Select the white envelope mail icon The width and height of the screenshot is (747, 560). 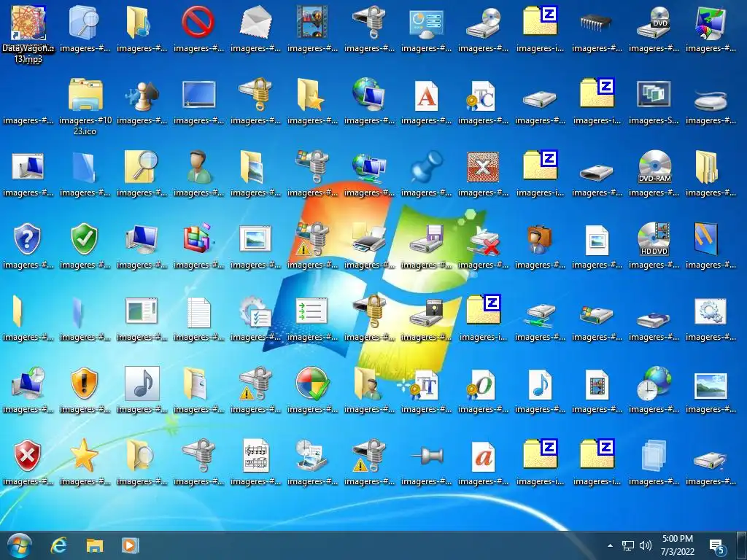[x=255, y=23]
